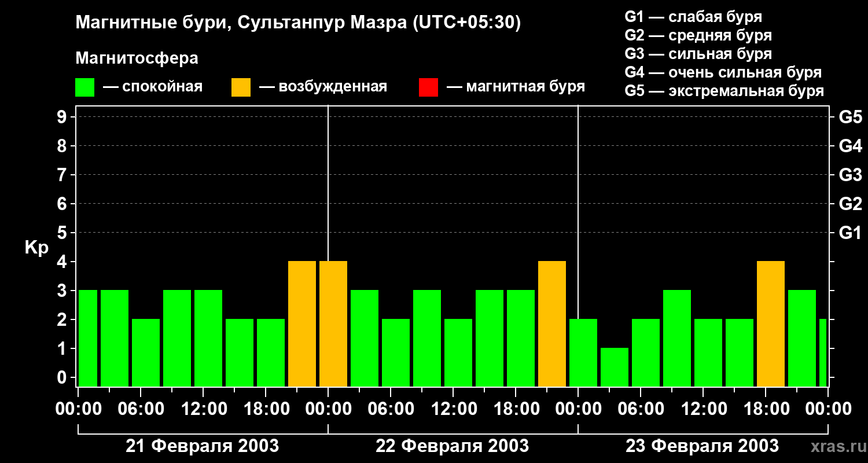Viewport: 868px width, 463px height.
Task: Click the 'Магнитосфера' heading
Action: point(137,58)
